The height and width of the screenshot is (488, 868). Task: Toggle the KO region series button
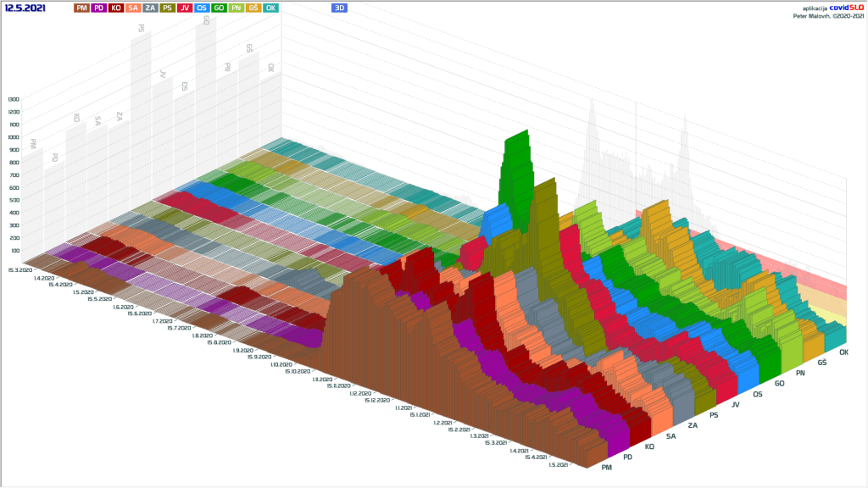coord(115,8)
